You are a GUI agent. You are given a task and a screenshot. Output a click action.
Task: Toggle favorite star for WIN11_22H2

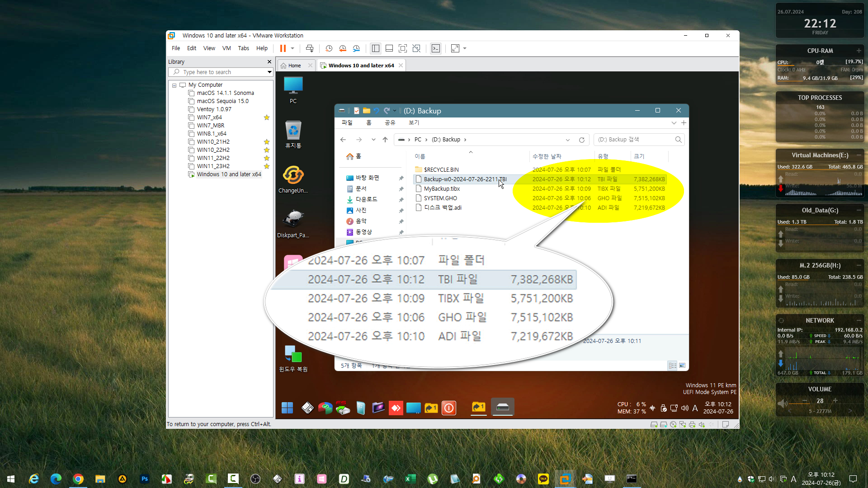click(x=267, y=158)
